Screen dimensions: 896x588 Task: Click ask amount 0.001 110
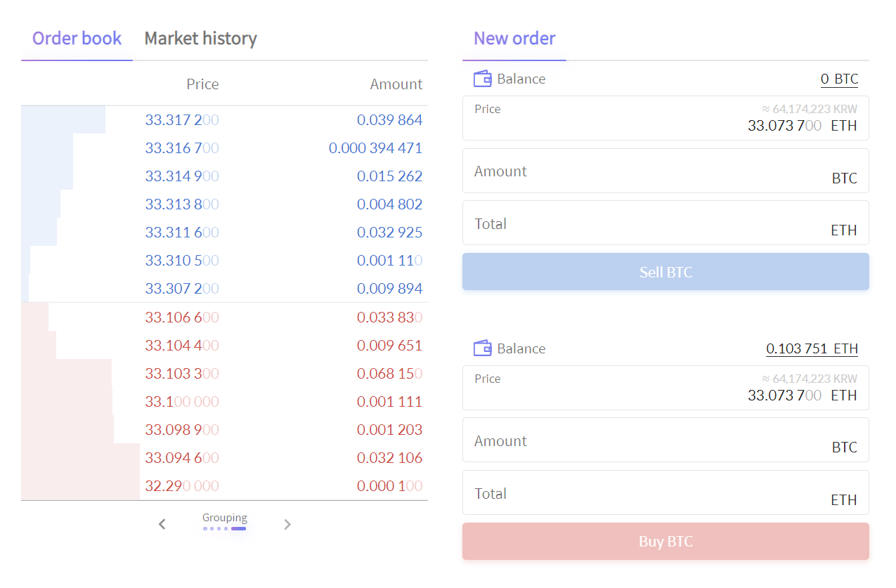pyautogui.click(x=390, y=261)
